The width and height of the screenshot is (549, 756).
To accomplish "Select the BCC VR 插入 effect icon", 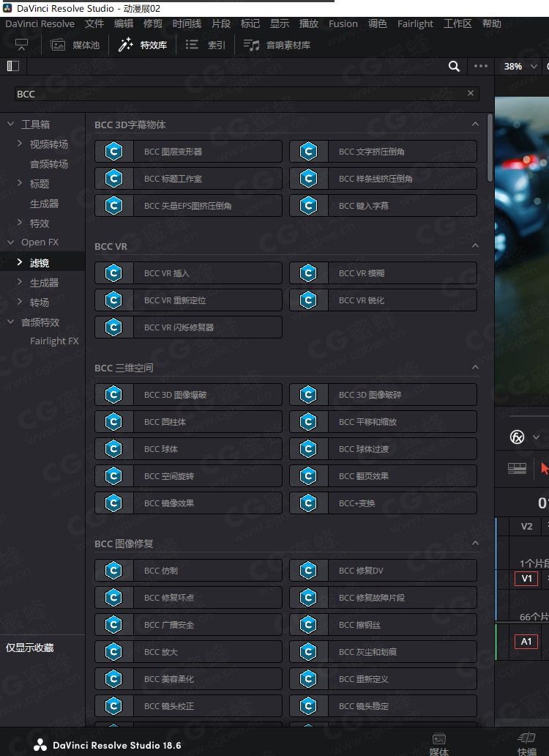I will [x=113, y=273].
